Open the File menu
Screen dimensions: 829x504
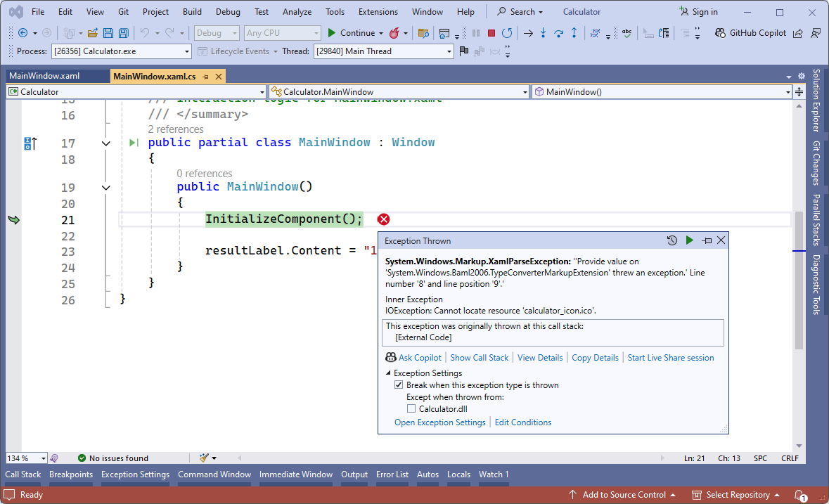[x=38, y=12]
